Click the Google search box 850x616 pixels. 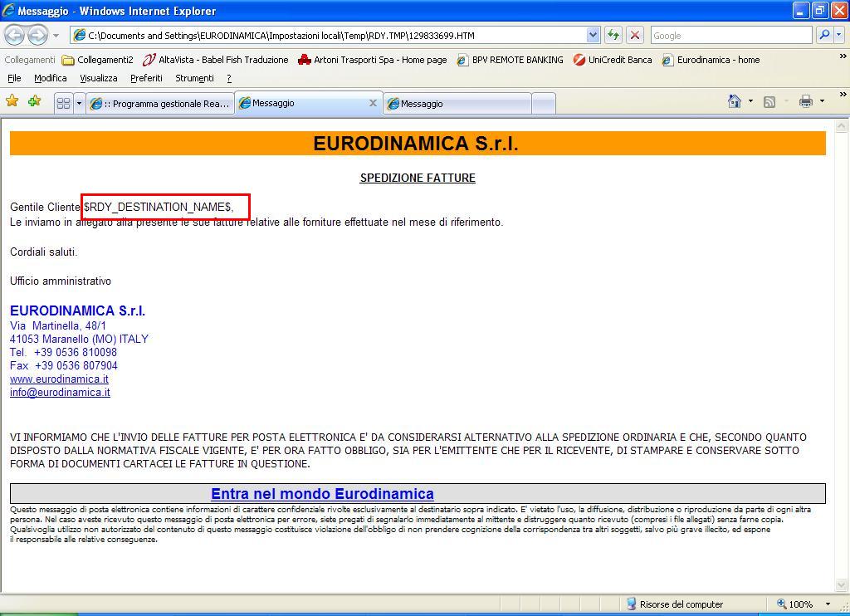click(x=731, y=35)
